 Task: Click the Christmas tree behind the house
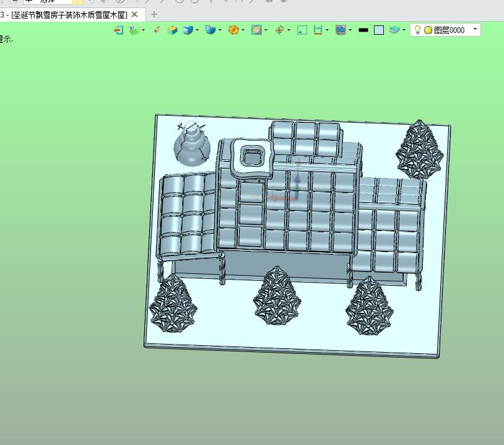pyautogui.click(x=420, y=149)
